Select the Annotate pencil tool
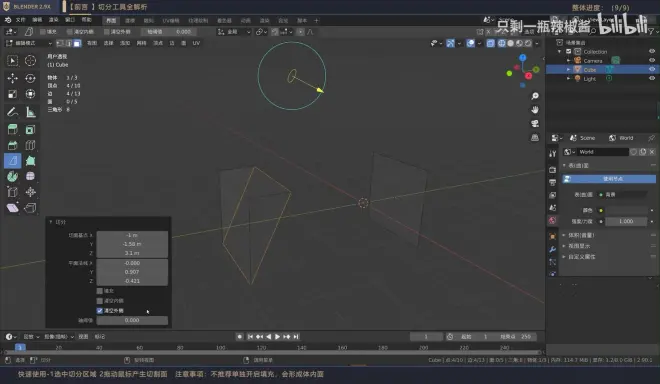The height and width of the screenshot is (384, 660). [13, 112]
